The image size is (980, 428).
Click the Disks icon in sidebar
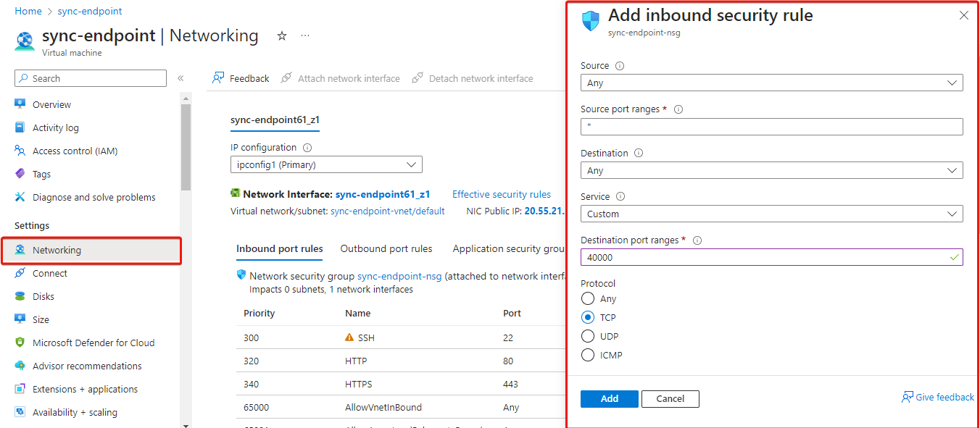click(20, 296)
